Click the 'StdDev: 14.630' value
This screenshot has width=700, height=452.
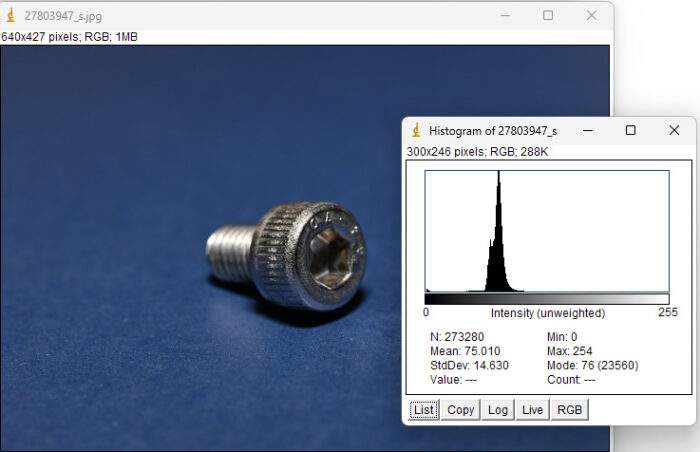click(x=469, y=365)
